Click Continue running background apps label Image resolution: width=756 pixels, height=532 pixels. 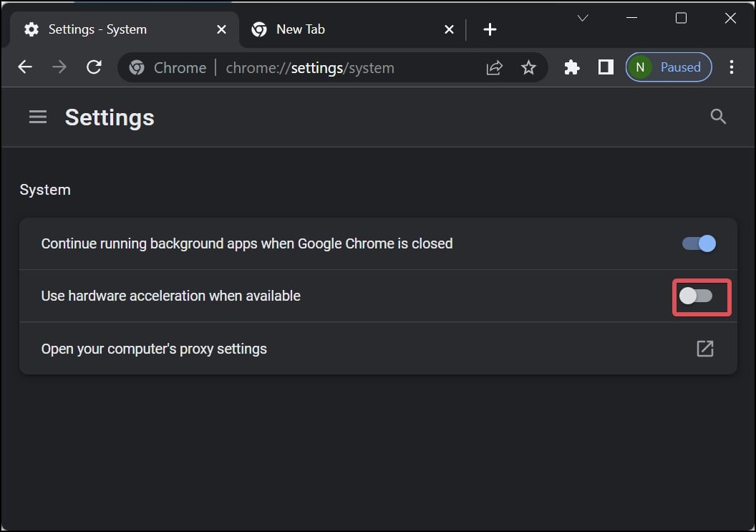(x=247, y=243)
